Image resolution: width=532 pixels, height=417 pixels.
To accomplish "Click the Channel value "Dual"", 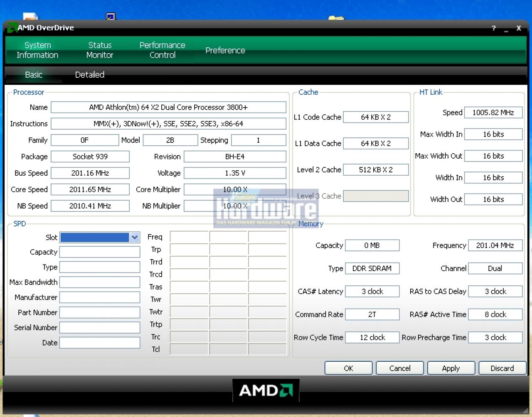I will (495, 268).
